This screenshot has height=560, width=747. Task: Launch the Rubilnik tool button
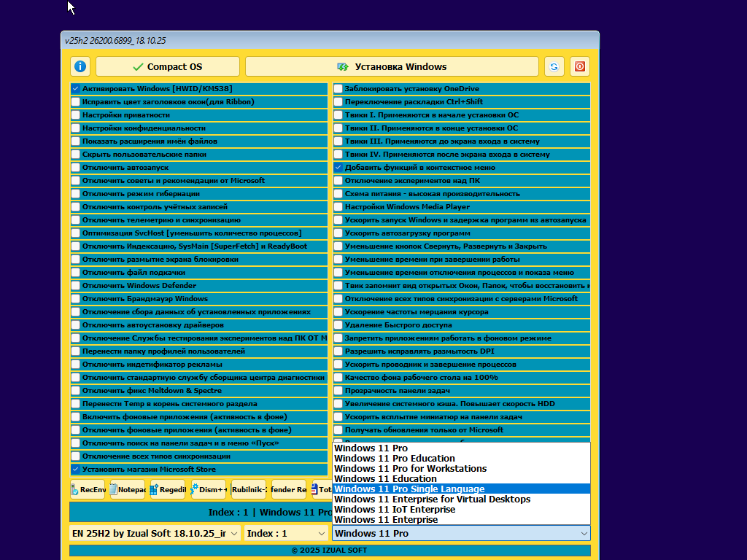point(248,490)
